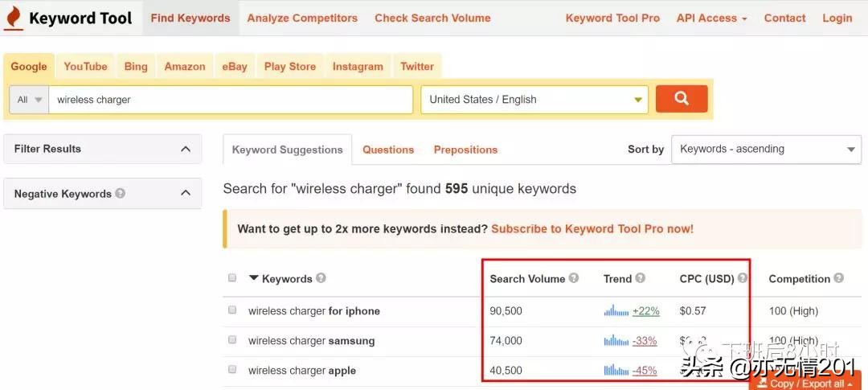Click help icon next to Keywords header
The width and height of the screenshot is (868, 390).
coord(321,278)
